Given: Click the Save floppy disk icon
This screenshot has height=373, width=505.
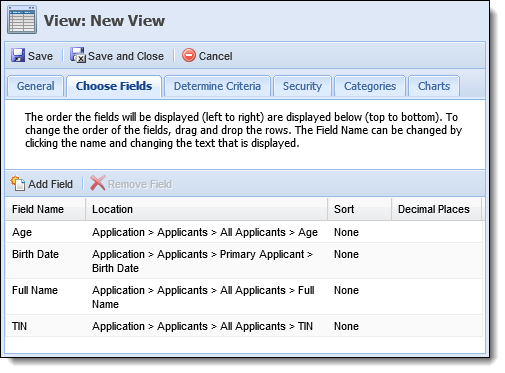Looking at the screenshot, I should 18,55.
